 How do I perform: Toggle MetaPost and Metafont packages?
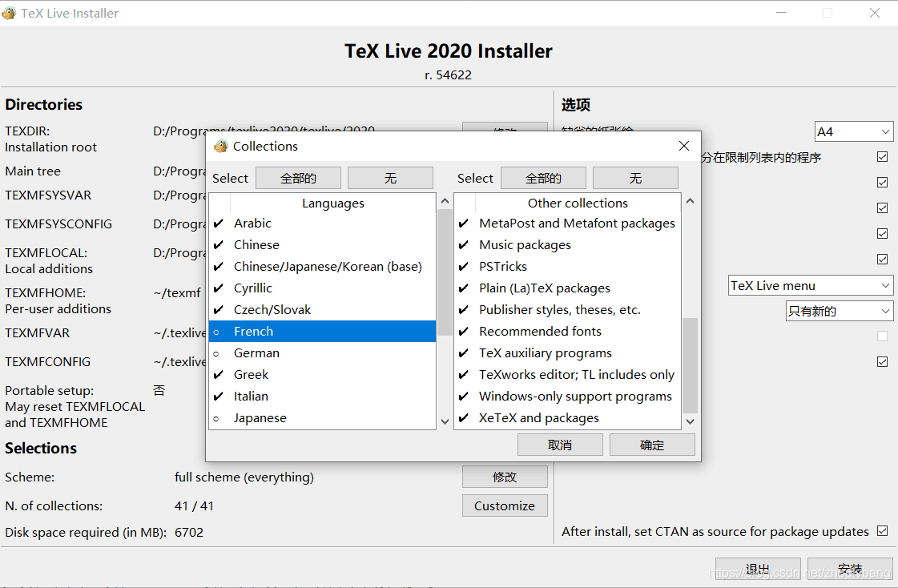[567, 224]
